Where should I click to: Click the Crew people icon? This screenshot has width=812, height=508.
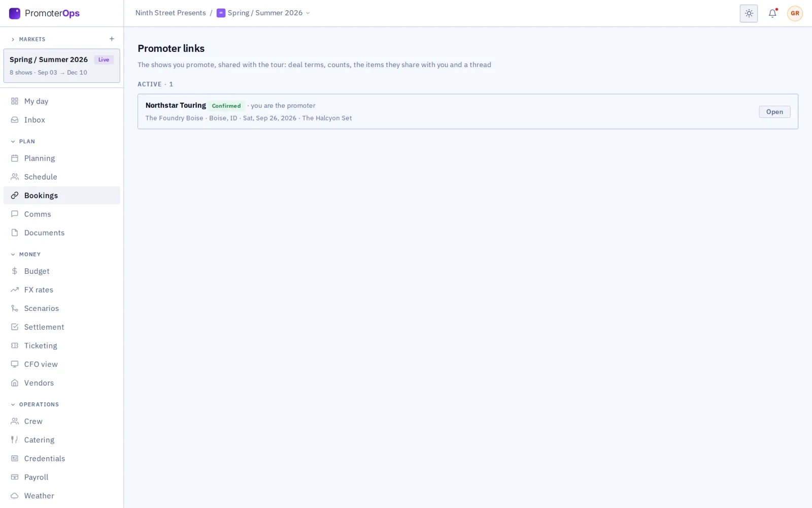click(x=15, y=421)
